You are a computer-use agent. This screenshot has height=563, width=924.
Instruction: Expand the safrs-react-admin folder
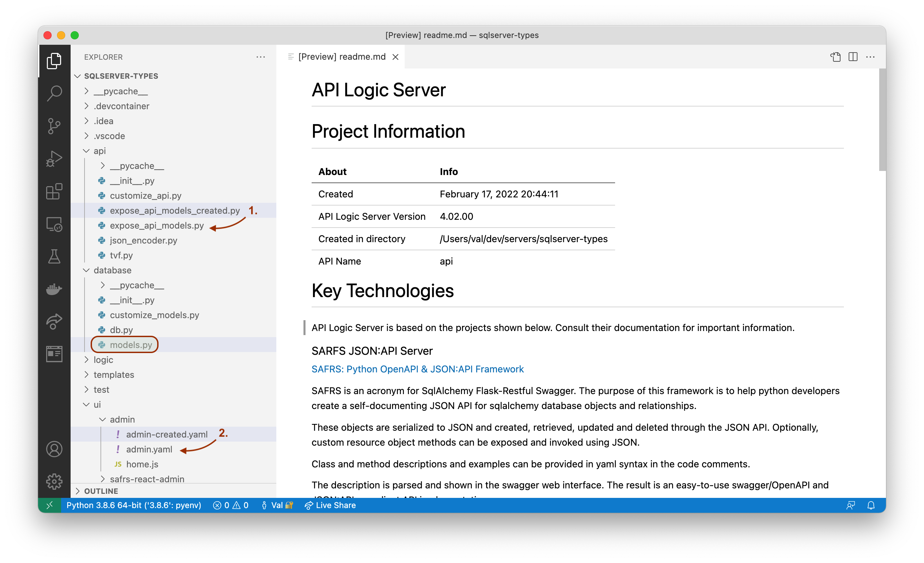tap(173, 479)
